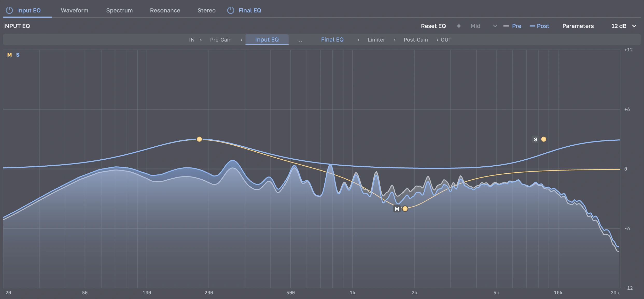This screenshot has height=299, width=644.
Task: Open the Mid channel dropdown
Action: pos(484,26)
